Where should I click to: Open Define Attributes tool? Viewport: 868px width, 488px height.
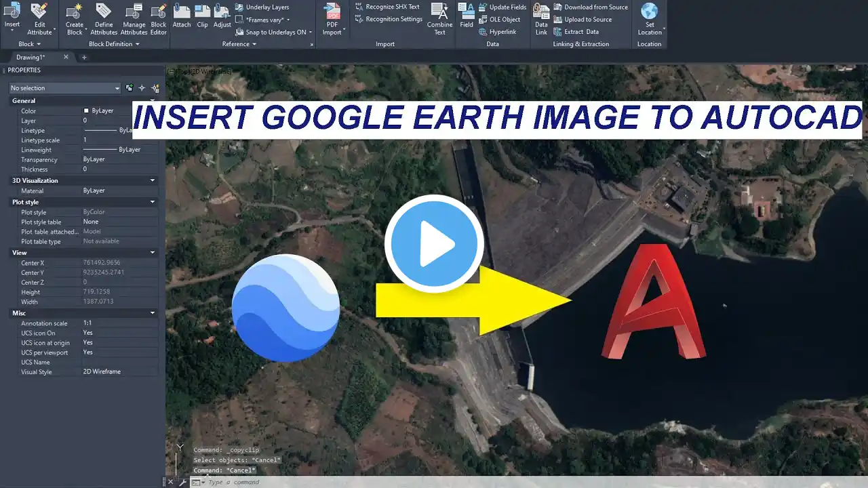click(104, 18)
